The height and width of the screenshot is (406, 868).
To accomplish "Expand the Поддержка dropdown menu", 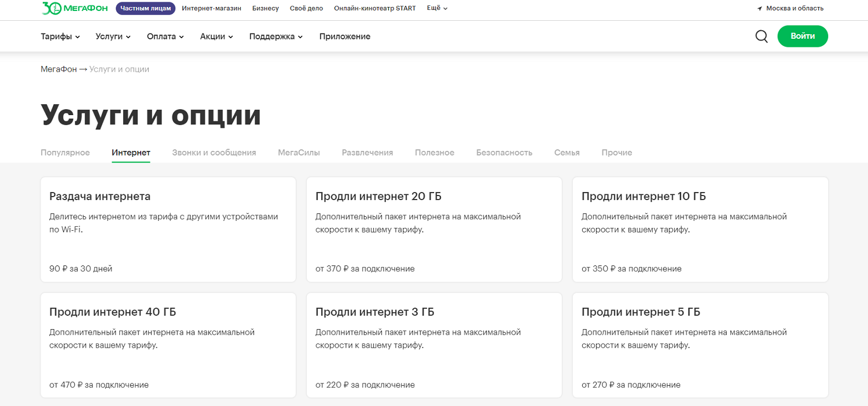I will [276, 36].
